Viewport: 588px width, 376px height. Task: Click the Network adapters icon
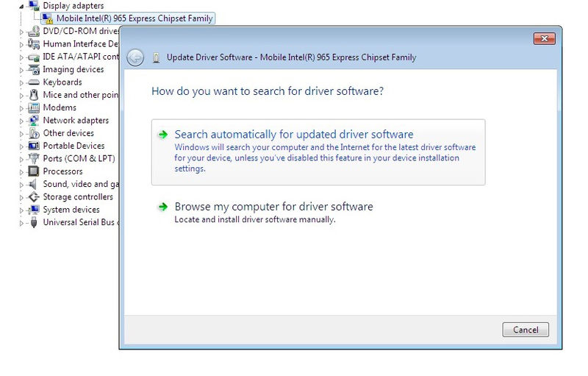click(33, 121)
